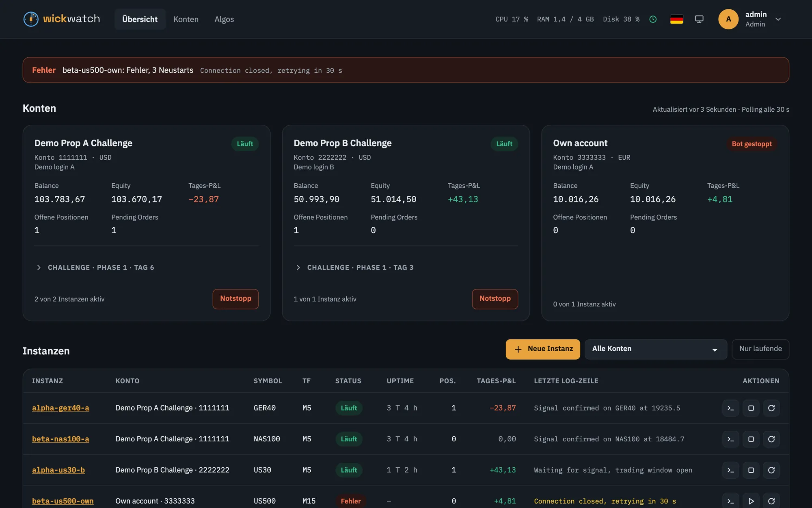The image size is (812, 508).
Task: Restart the beta-us500-own instance
Action: 771,501
